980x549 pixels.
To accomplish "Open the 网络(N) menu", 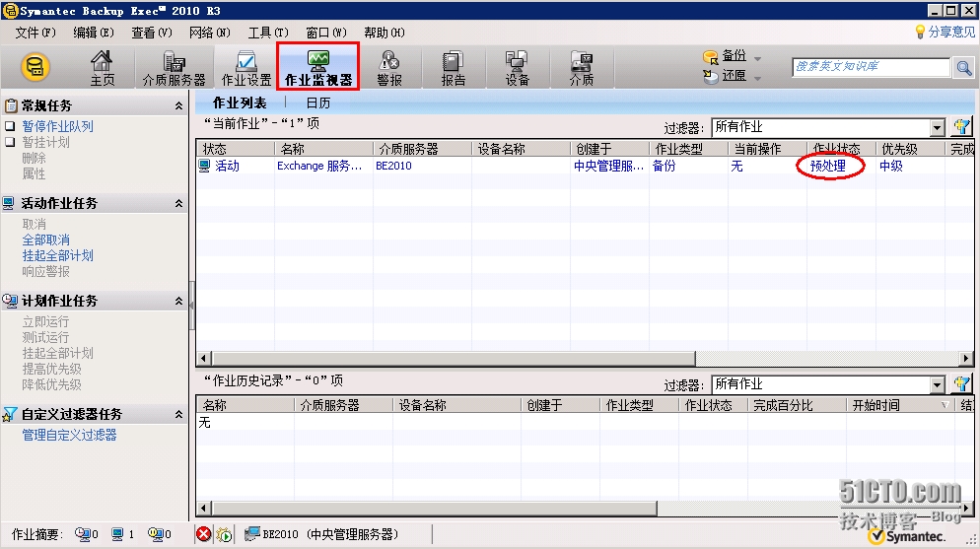I will pyautogui.click(x=209, y=33).
